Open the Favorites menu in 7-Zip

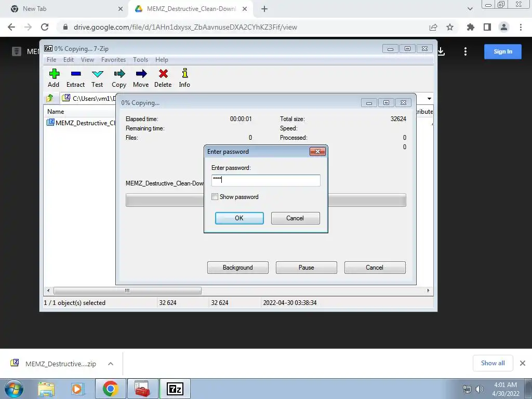113,60
